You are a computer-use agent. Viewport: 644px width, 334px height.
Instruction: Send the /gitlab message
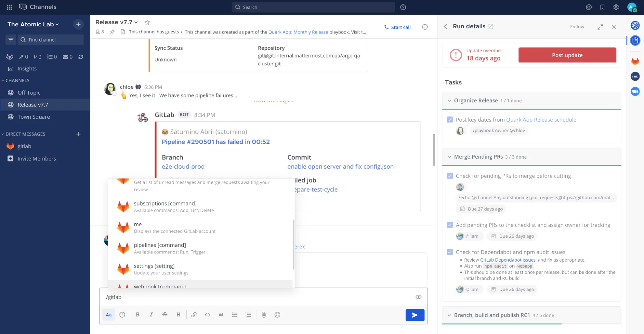pyautogui.click(x=415, y=315)
